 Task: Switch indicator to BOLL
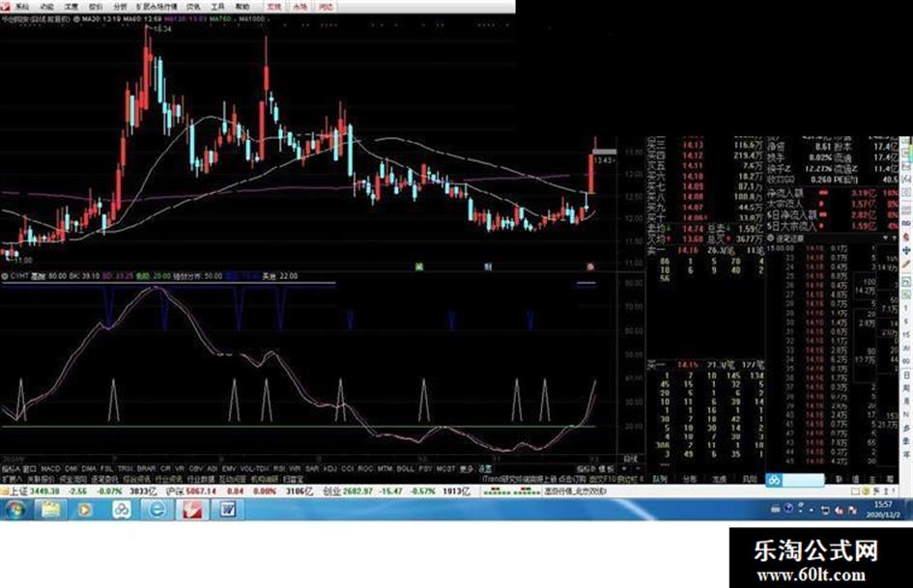405,468
